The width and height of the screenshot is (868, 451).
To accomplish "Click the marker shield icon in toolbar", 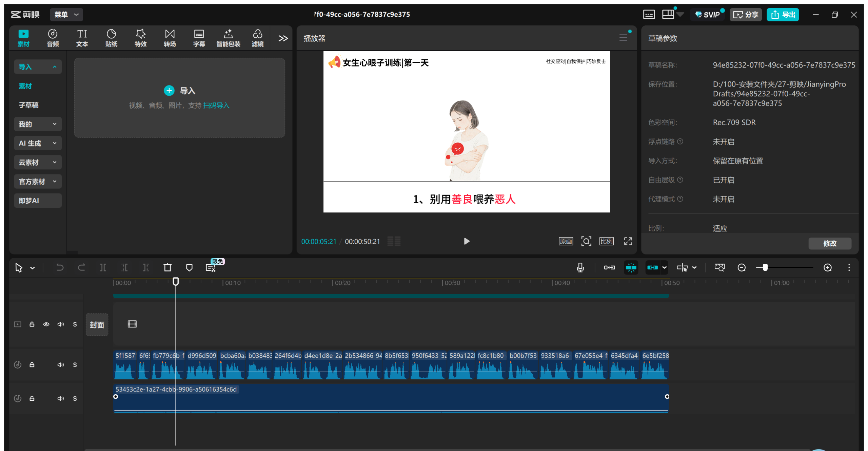I will coord(189,268).
